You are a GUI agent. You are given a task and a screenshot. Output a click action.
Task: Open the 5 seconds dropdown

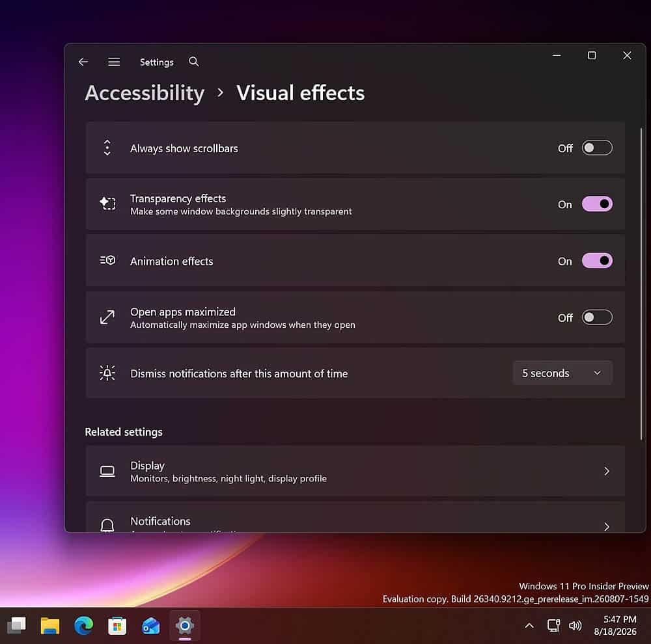[x=562, y=373]
